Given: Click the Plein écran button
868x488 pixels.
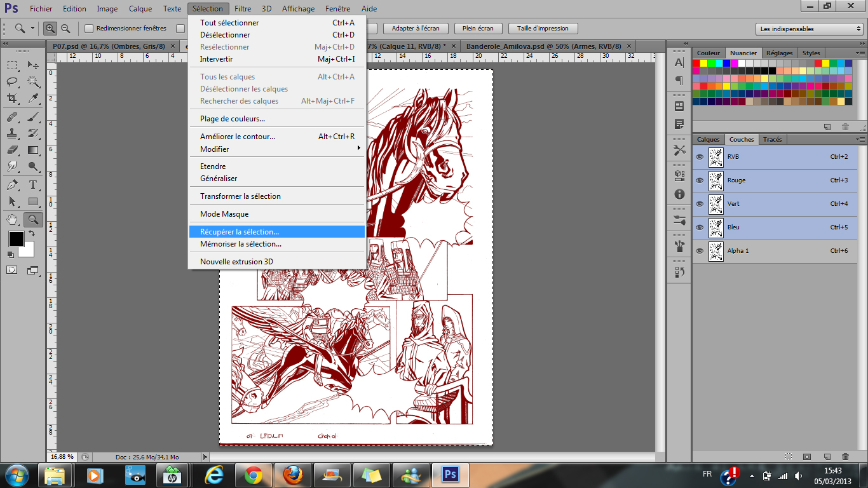Looking at the screenshot, I should point(478,29).
